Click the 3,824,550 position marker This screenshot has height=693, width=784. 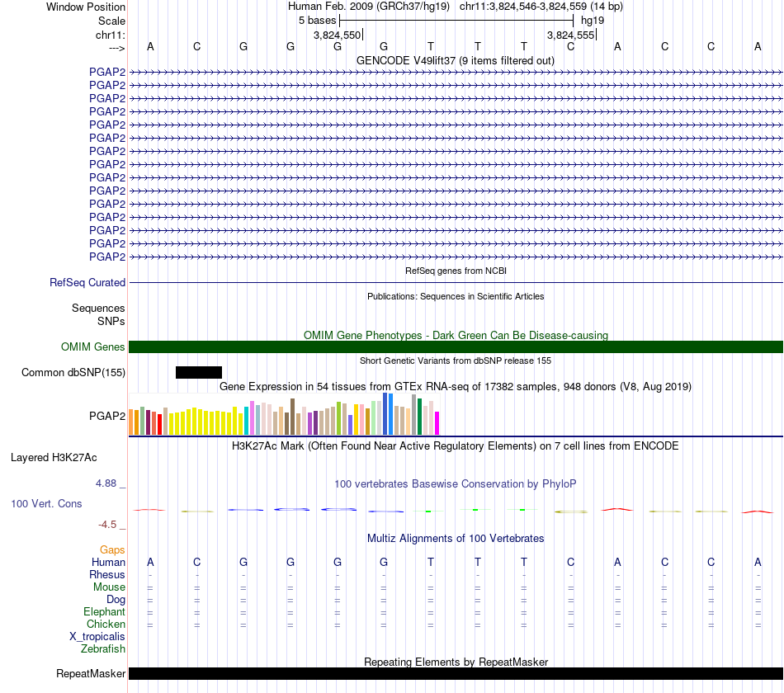(x=337, y=35)
